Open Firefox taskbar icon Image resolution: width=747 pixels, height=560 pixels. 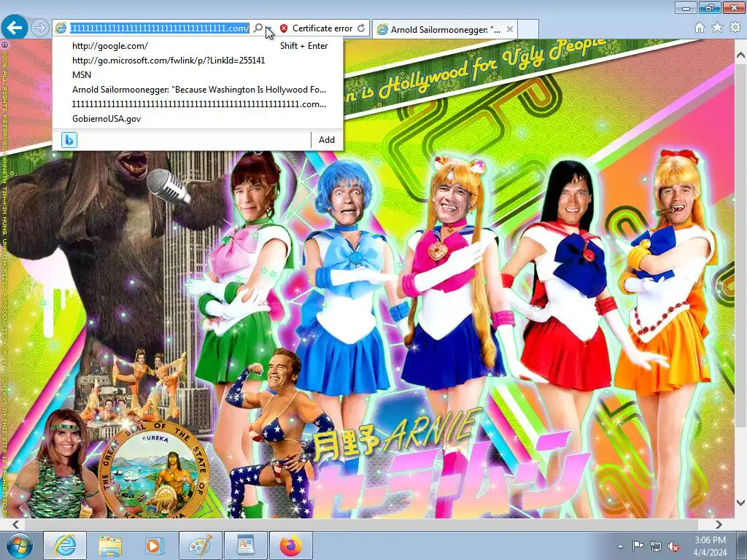pos(290,545)
